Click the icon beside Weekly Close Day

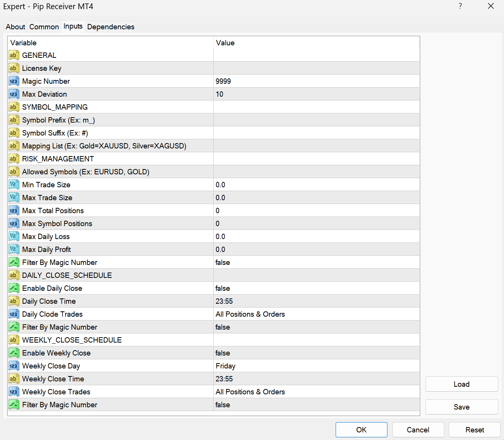coord(14,366)
